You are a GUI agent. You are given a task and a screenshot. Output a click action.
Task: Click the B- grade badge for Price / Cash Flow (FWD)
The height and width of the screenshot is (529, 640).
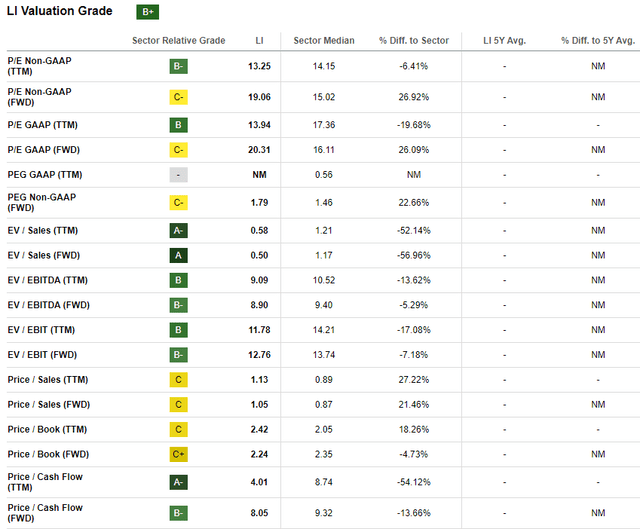(178, 513)
